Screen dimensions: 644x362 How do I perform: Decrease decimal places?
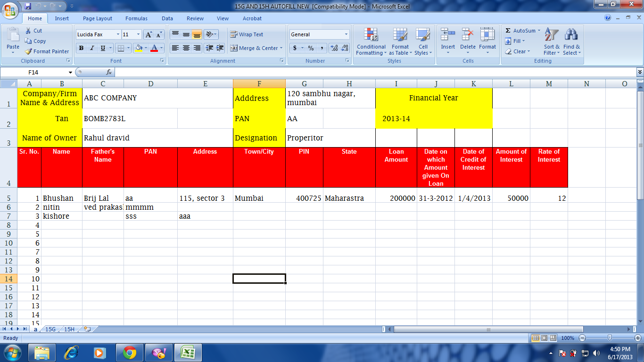coord(345,48)
